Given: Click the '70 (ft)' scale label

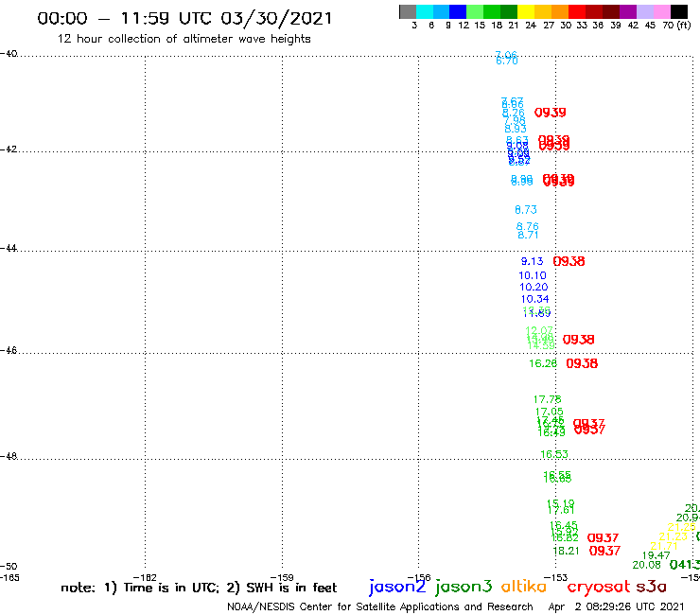Looking at the screenshot, I should point(676,25).
